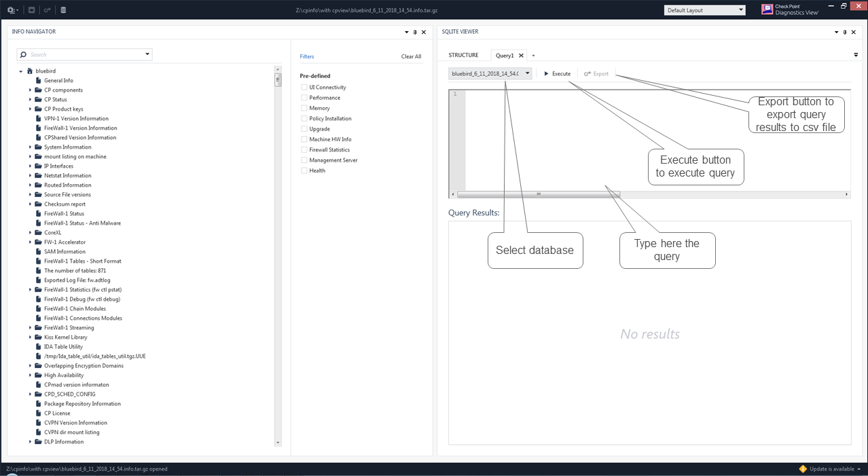The height and width of the screenshot is (476, 868).
Task: Close the SQLite Viewer panel
Action: point(854,32)
